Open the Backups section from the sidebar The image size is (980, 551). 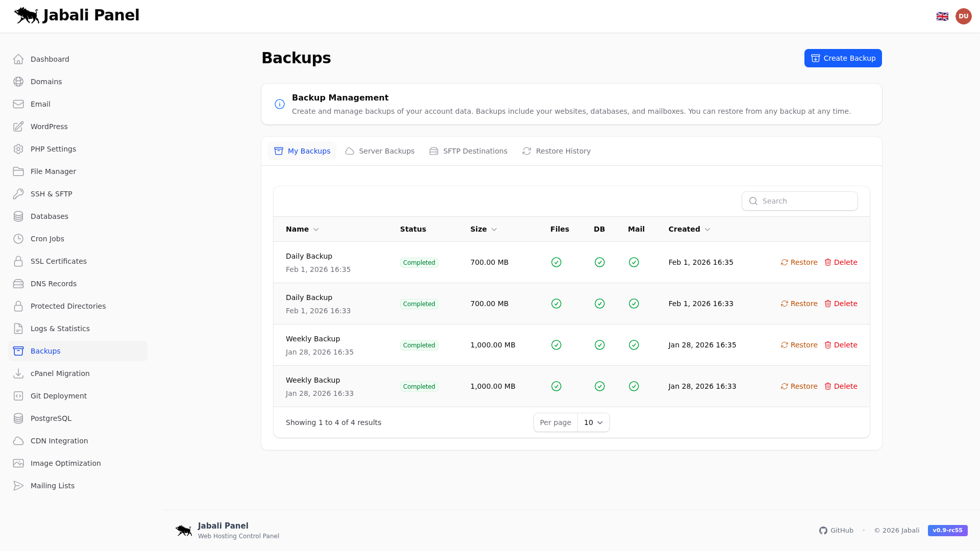click(45, 351)
